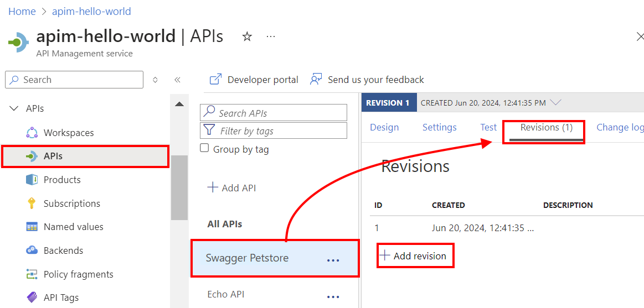The height and width of the screenshot is (308, 644).
Task: Click the APIs sidebar icon
Action: (32, 156)
